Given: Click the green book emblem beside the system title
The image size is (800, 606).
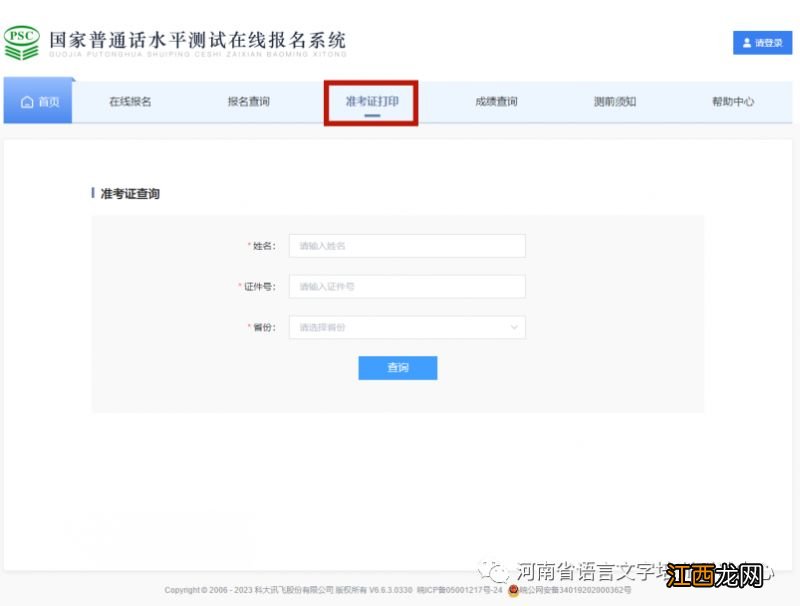Looking at the screenshot, I should click(x=21, y=40).
